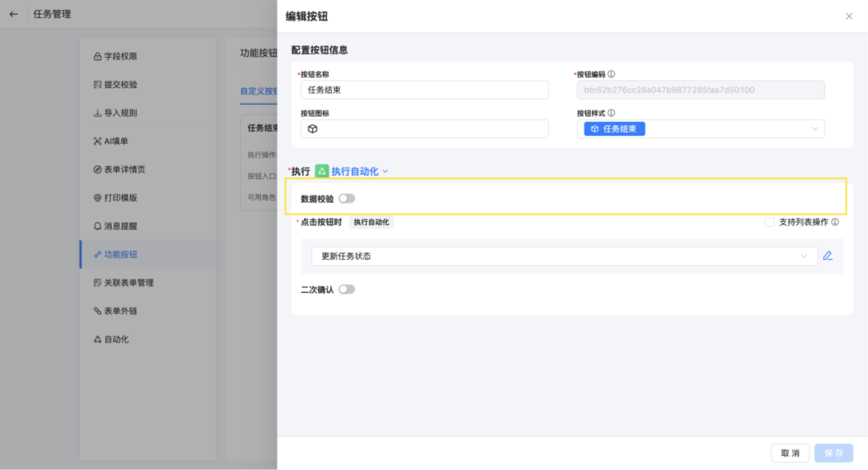The image size is (868, 470).
Task: Open 字段权限 in sidebar menu
Action: (120, 56)
